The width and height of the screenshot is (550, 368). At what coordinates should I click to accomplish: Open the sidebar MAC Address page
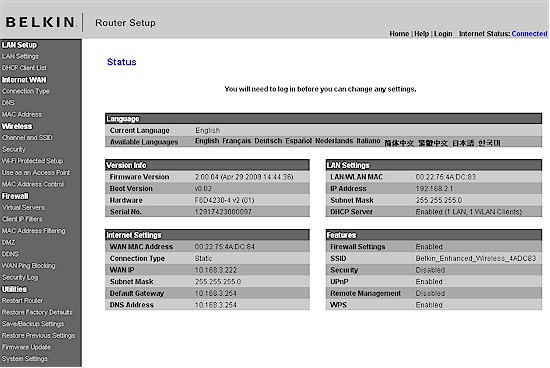click(x=22, y=114)
